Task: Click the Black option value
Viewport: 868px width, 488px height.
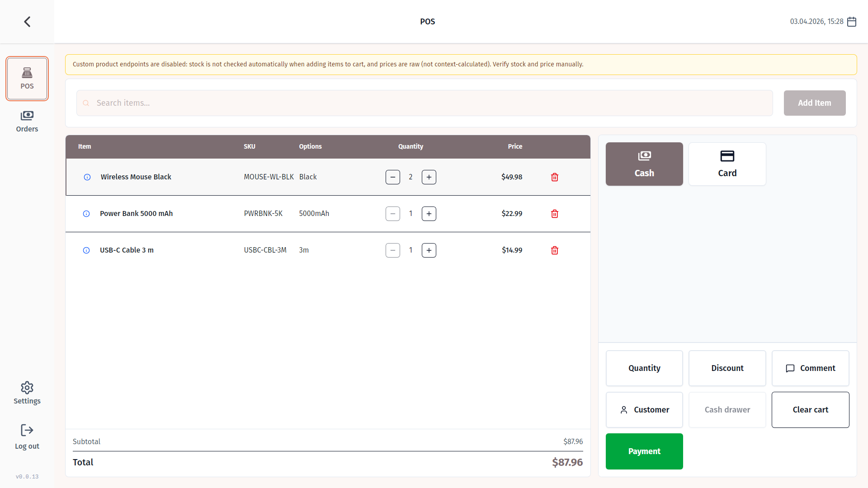Action: 308,177
